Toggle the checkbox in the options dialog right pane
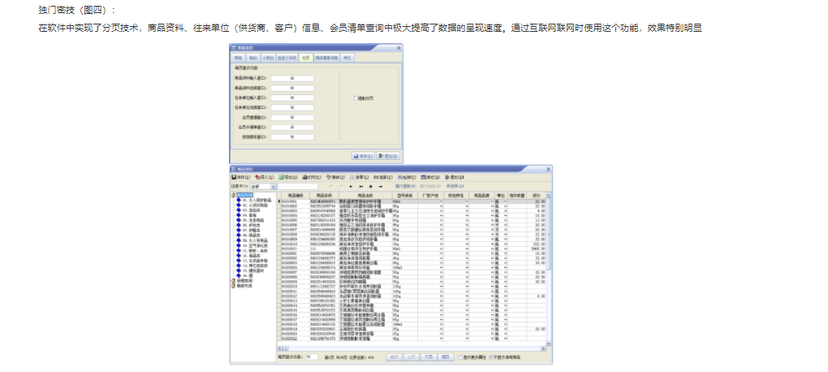828x372 pixels. pyautogui.click(x=355, y=98)
